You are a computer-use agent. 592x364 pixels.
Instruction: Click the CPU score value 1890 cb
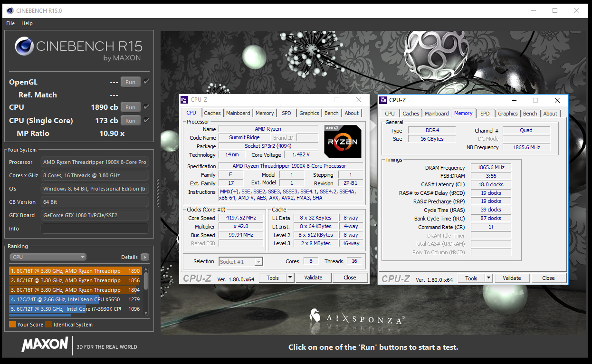(104, 107)
